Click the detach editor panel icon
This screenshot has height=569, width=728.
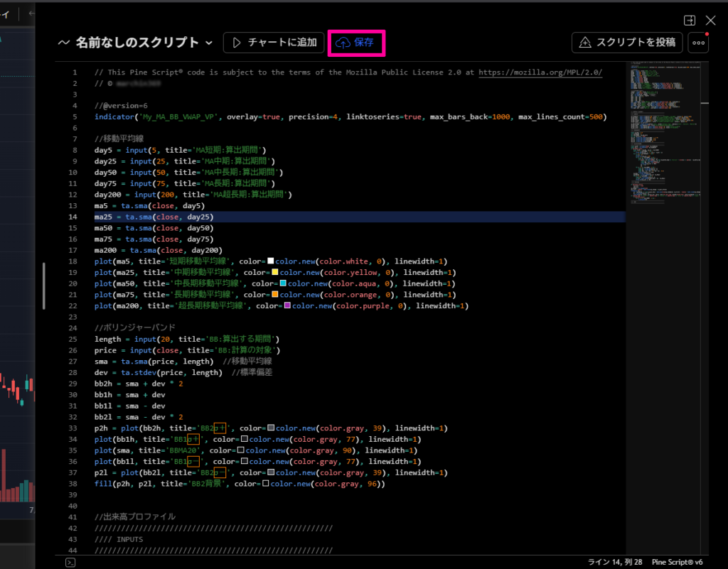pyautogui.click(x=689, y=21)
